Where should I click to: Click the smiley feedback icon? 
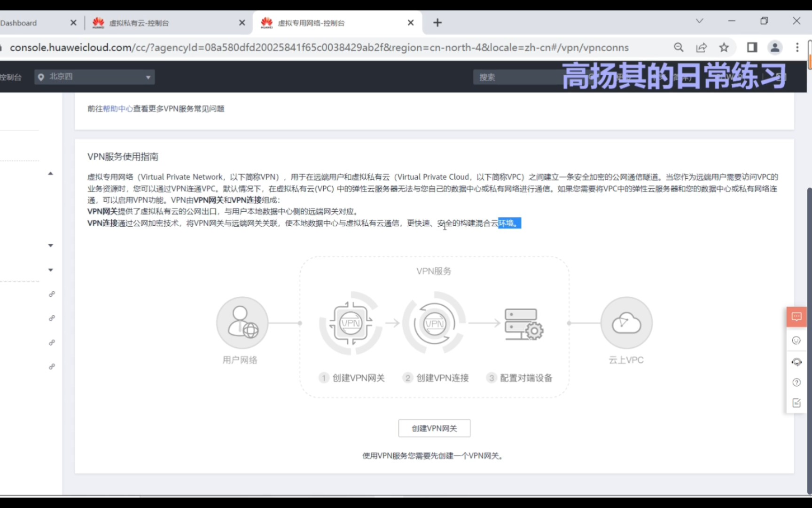pos(796,341)
